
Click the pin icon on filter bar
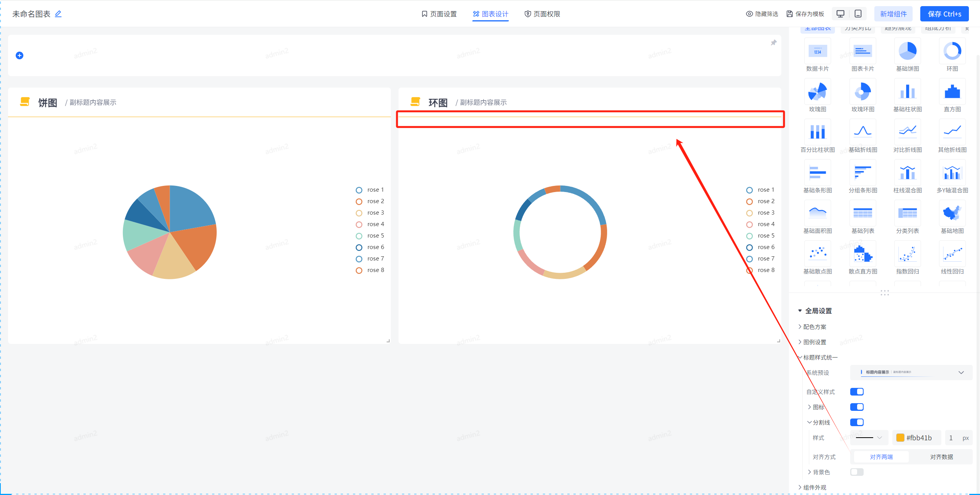click(x=773, y=43)
